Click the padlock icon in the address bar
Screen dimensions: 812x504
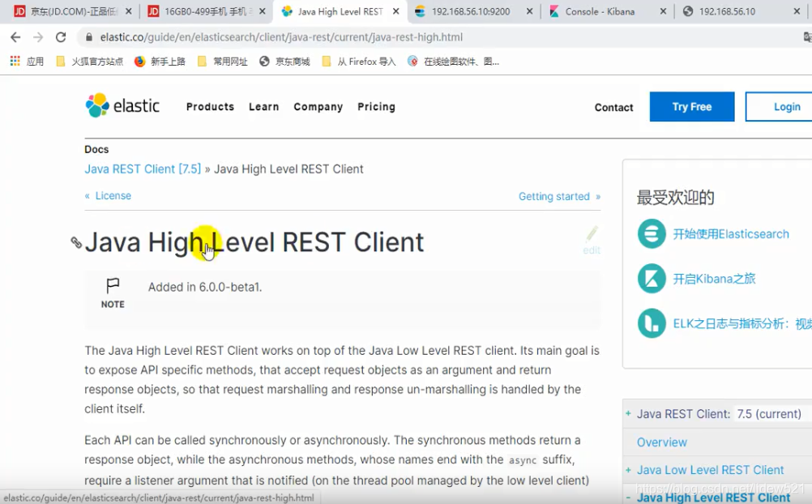pos(89,37)
